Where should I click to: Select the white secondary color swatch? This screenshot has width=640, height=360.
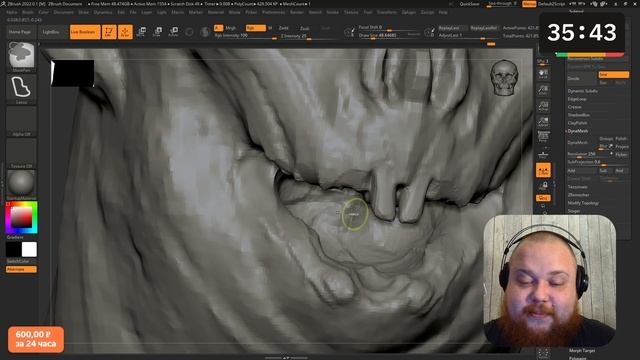point(29,249)
